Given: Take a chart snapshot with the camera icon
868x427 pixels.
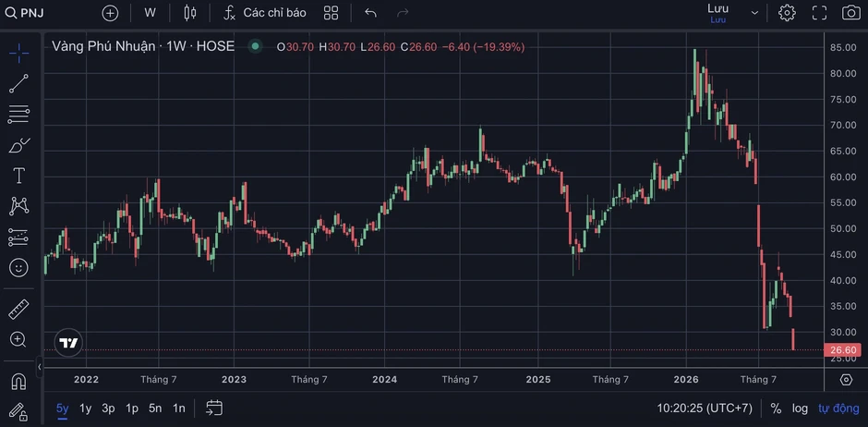Looking at the screenshot, I should [850, 13].
